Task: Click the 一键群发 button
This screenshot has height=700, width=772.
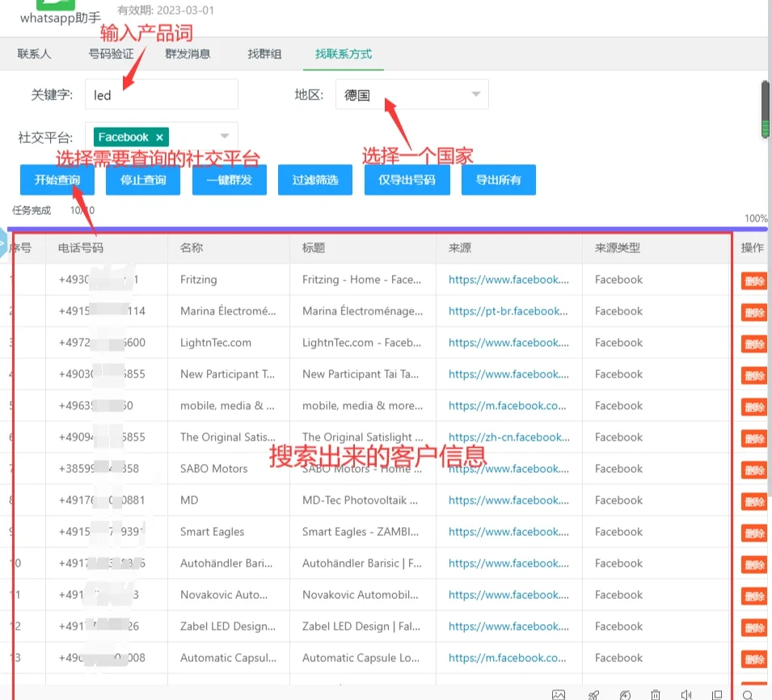Action: (x=230, y=179)
